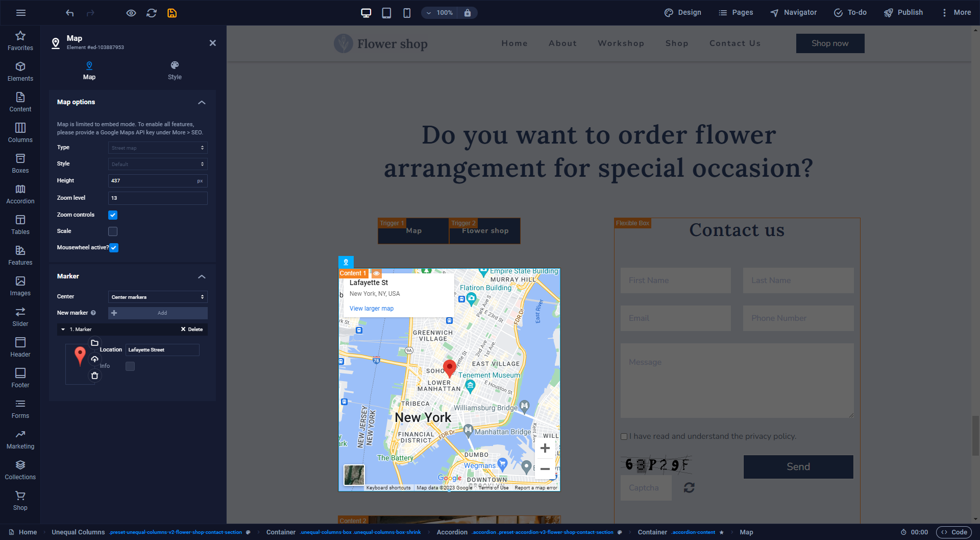Open Center markers dropdown
The height and width of the screenshot is (540, 980).
[x=158, y=297]
